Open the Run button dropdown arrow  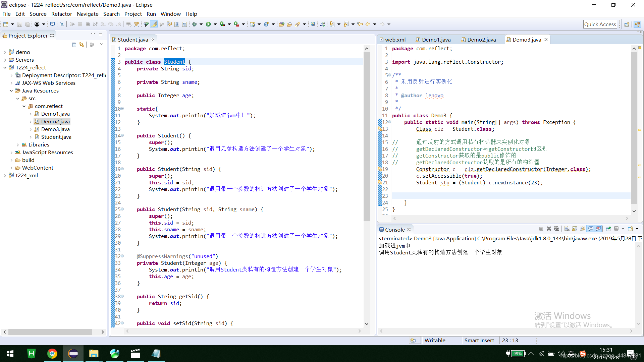(215, 24)
